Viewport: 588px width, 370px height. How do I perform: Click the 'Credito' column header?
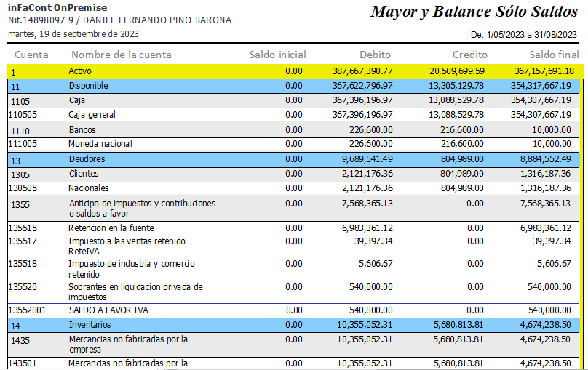pyautogui.click(x=470, y=55)
